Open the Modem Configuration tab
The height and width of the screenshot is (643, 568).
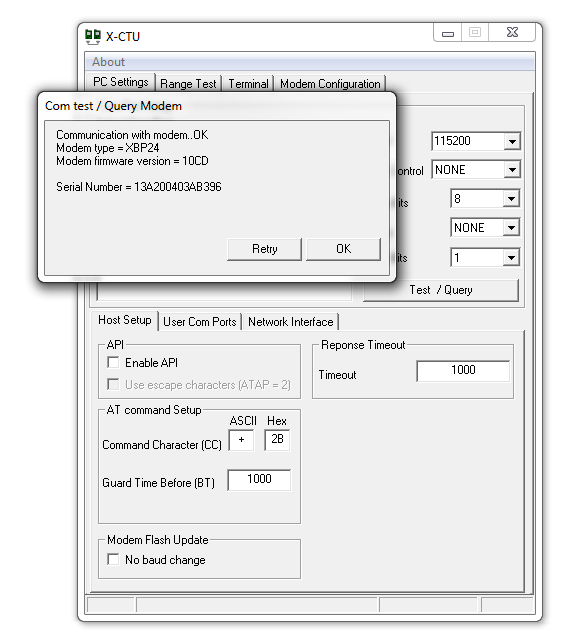pos(330,84)
